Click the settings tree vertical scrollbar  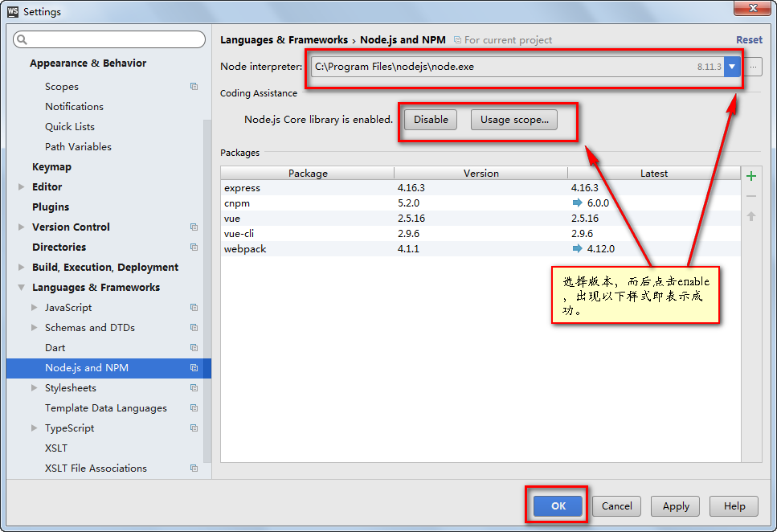[x=207, y=292]
